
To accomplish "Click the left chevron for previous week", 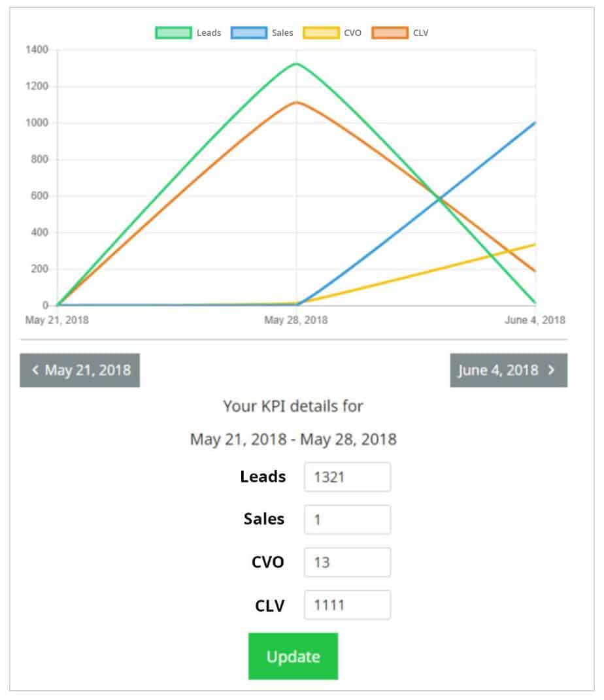I will coord(35,371).
